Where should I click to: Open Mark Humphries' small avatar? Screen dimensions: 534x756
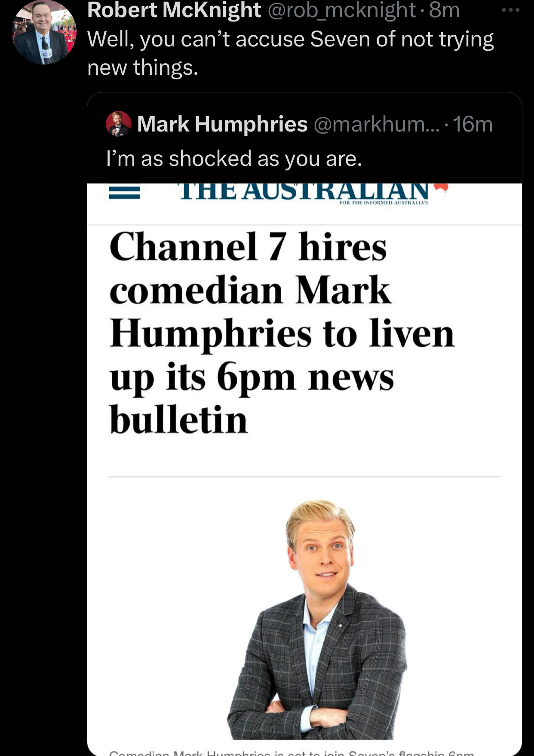[118, 124]
